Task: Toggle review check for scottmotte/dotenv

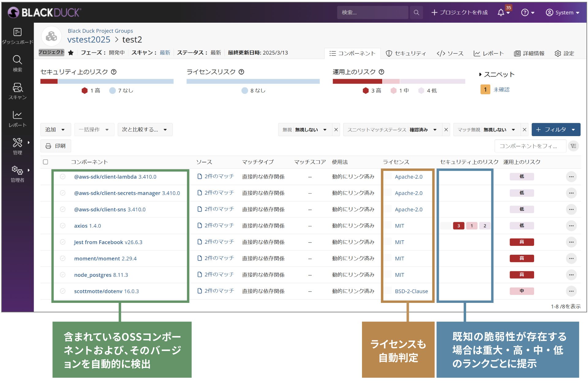Action: pos(62,291)
